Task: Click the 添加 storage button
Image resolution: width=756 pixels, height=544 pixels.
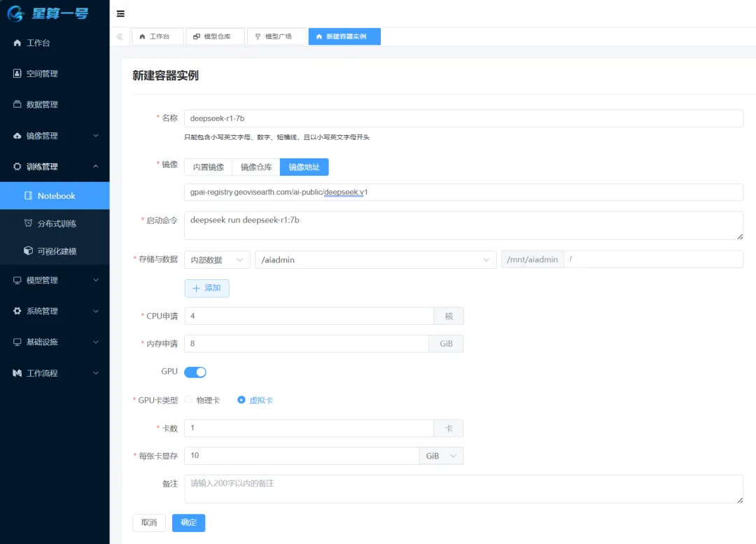Action: (x=206, y=288)
